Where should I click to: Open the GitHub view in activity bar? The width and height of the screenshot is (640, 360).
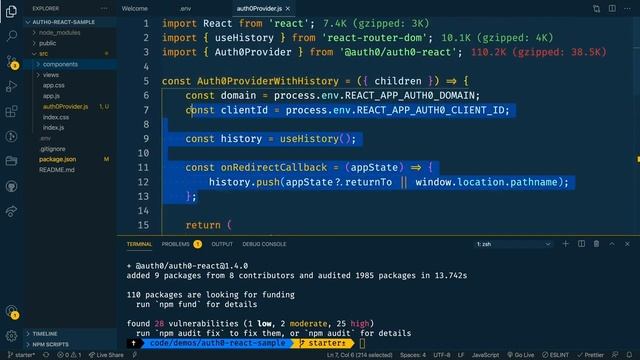coord(11,187)
